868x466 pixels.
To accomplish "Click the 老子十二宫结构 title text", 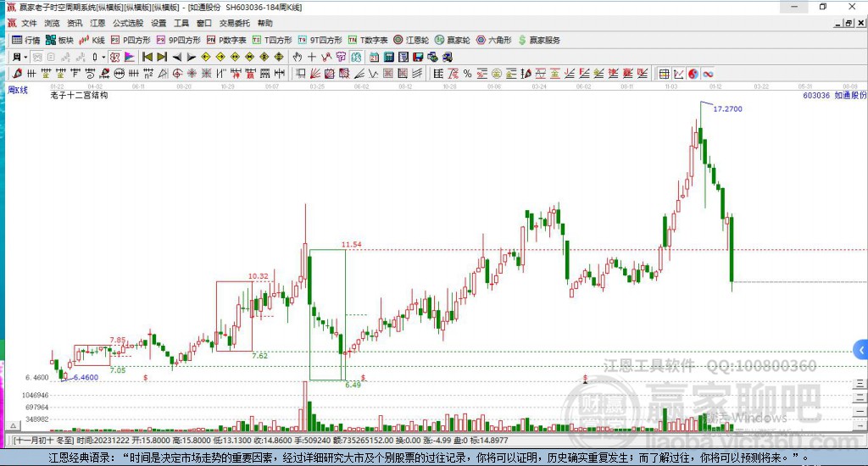I will tap(79, 95).
